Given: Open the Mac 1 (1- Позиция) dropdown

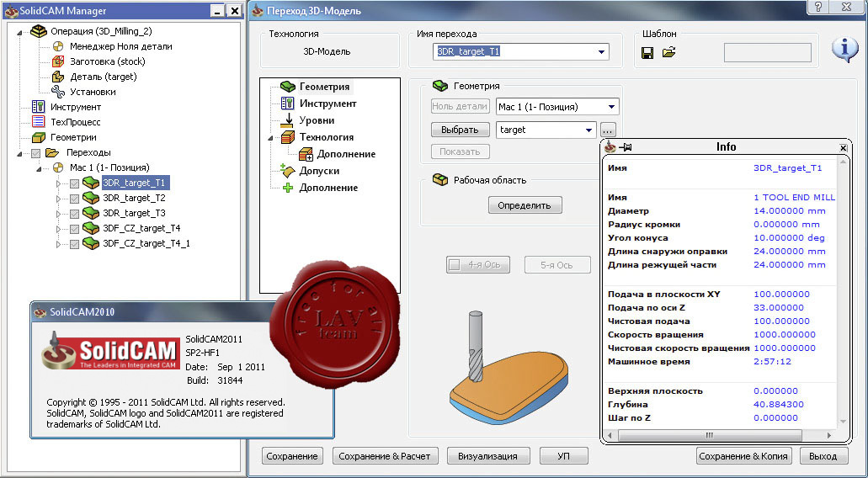Looking at the screenshot, I should (x=611, y=107).
